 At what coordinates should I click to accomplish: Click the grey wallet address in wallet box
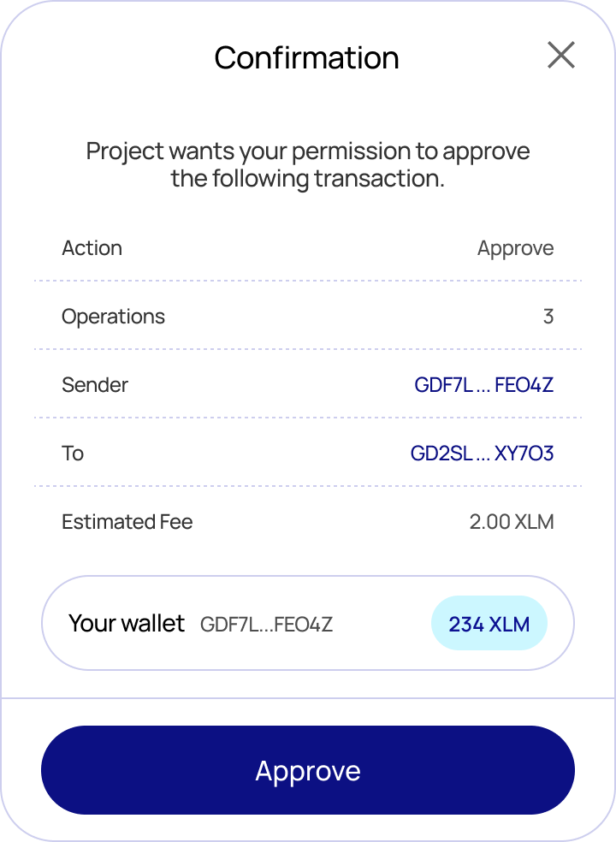(x=266, y=625)
